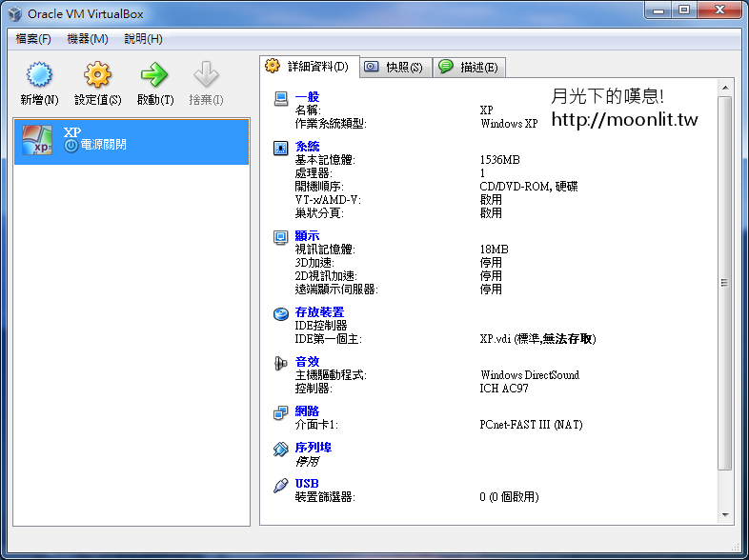Viewport: 749px width, 560px height.
Task: Click the 捨棄 (Discard) down-arrow icon
Action: [x=206, y=76]
